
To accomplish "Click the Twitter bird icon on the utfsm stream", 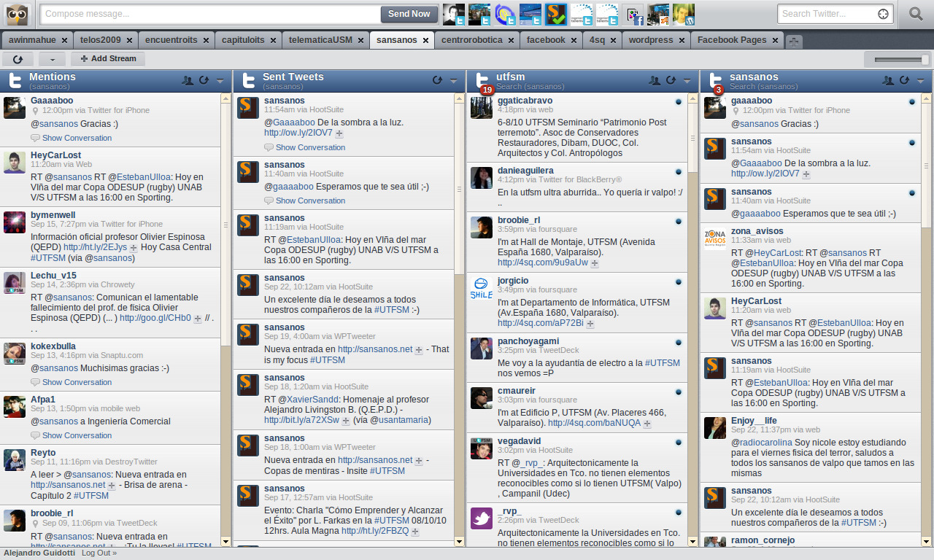I will tap(481, 80).
